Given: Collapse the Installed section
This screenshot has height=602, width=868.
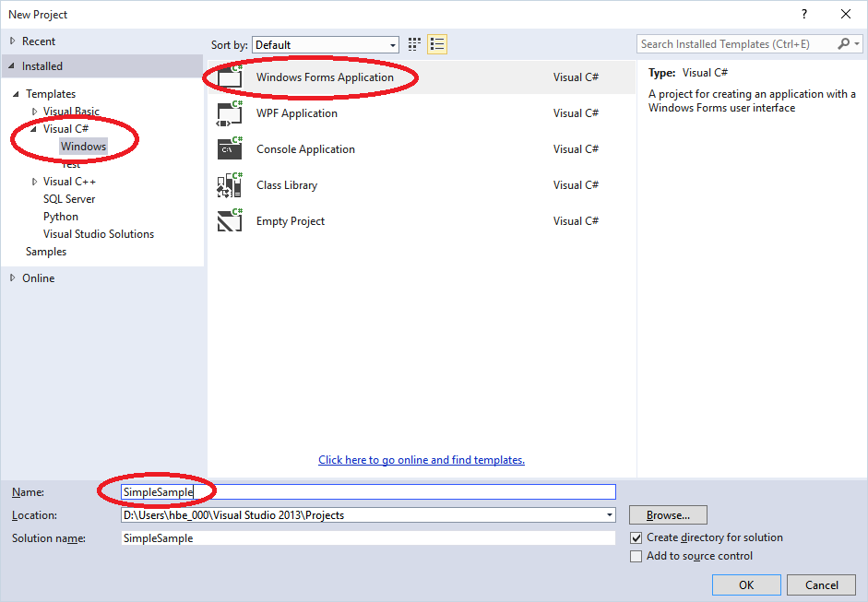Looking at the screenshot, I should tap(12, 65).
